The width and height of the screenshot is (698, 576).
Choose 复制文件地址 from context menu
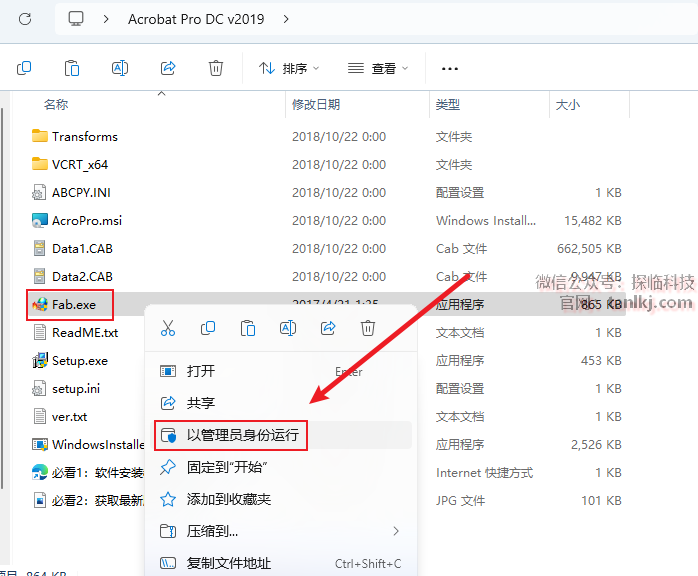click(281, 563)
